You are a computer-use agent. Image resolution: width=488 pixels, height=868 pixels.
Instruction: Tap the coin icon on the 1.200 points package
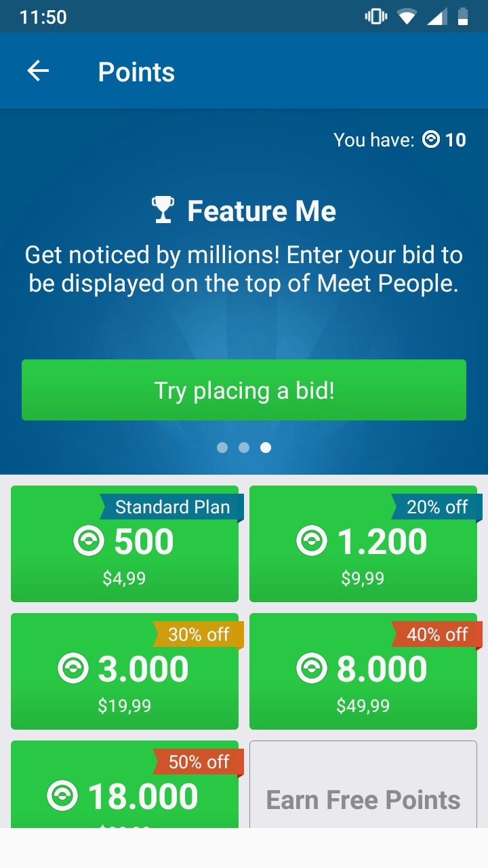coord(312,540)
